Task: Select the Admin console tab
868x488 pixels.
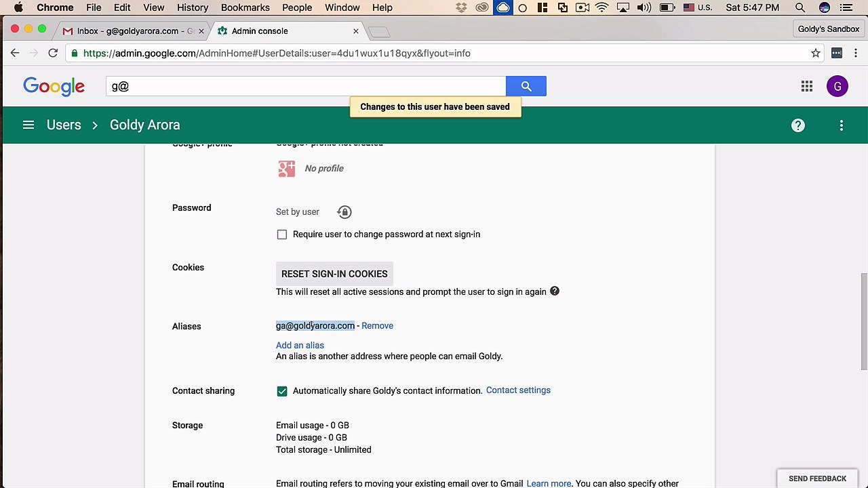Action: coord(288,31)
